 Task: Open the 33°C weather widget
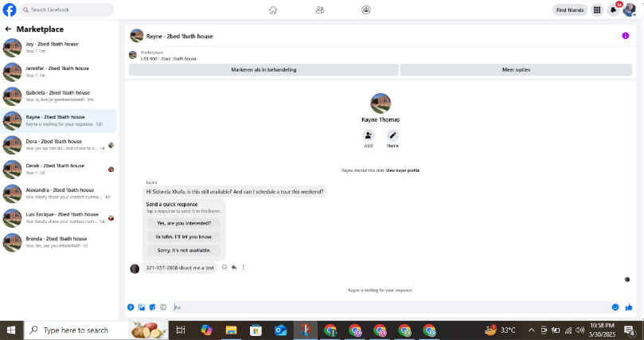click(500, 330)
